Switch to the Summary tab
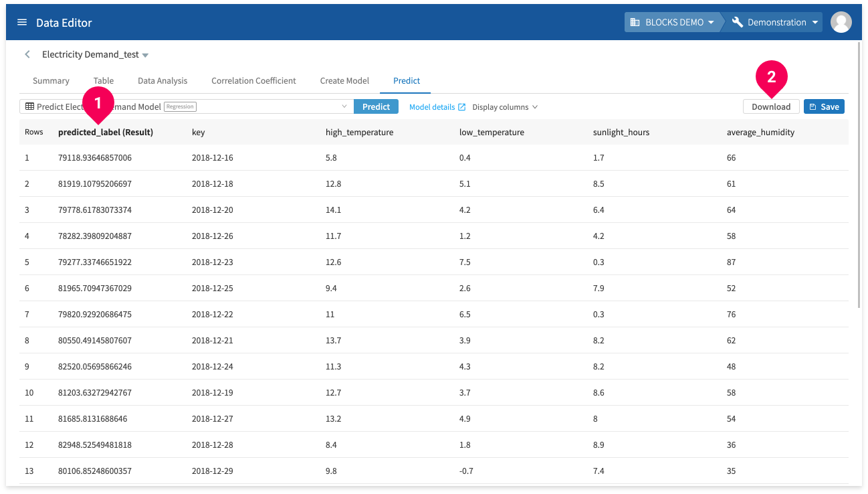This screenshot has height=494, width=868. [x=51, y=80]
